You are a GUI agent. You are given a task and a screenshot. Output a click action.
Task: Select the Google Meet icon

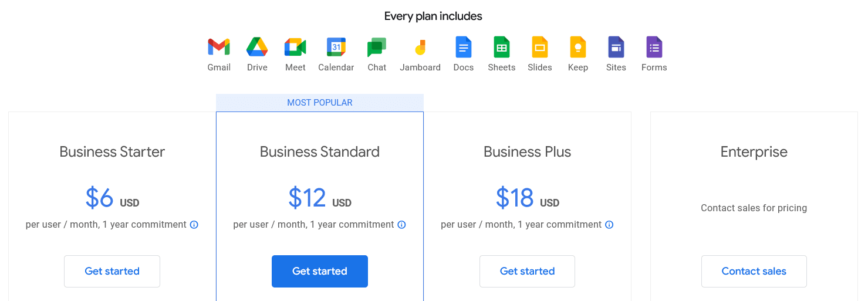tap(295, 47)
